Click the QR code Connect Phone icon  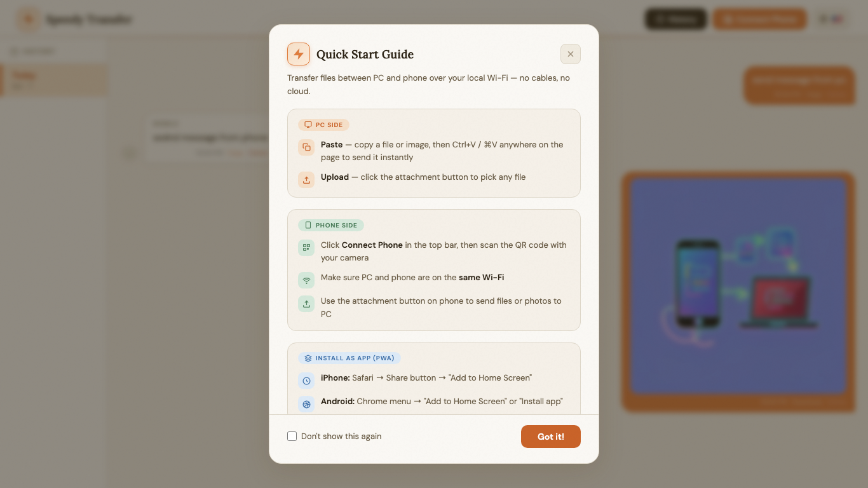coord(306,248)
